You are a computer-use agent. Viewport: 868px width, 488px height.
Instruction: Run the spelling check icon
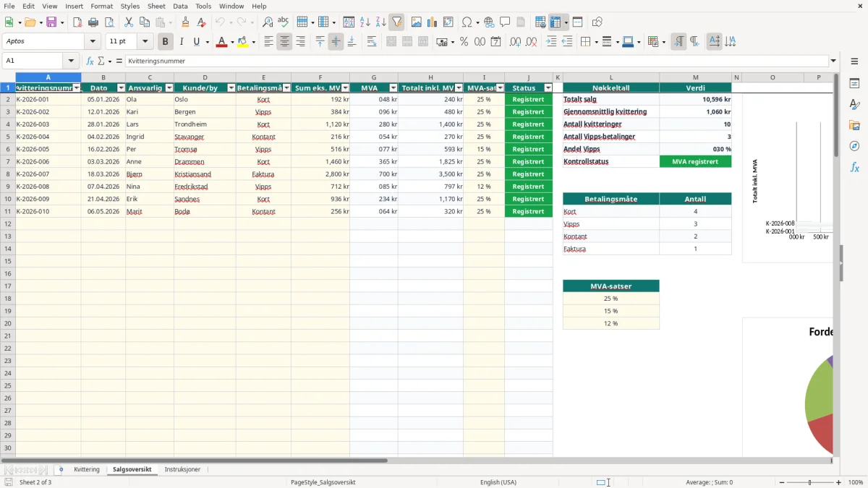(x=284, y=22)
